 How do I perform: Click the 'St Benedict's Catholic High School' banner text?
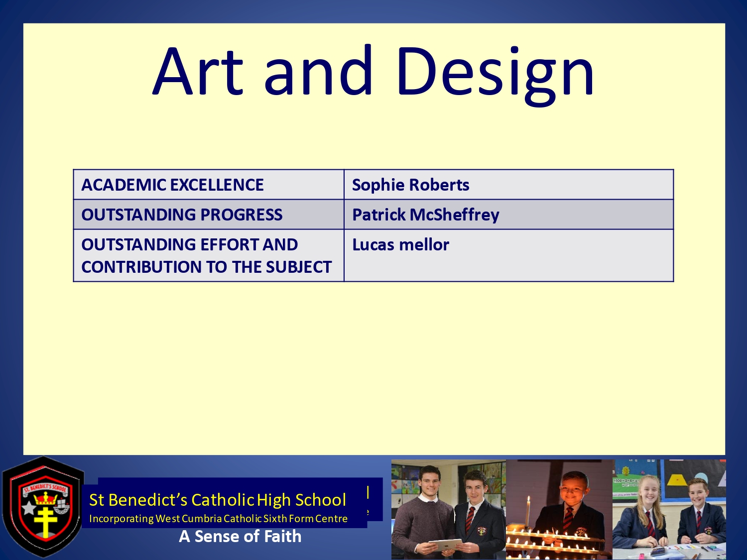pos(217,500)
